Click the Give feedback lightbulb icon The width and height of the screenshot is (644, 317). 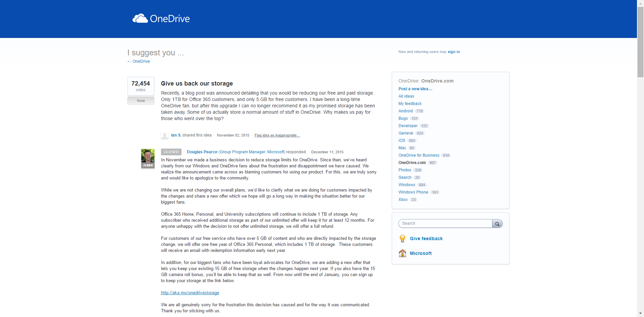(x=402, y=239)
